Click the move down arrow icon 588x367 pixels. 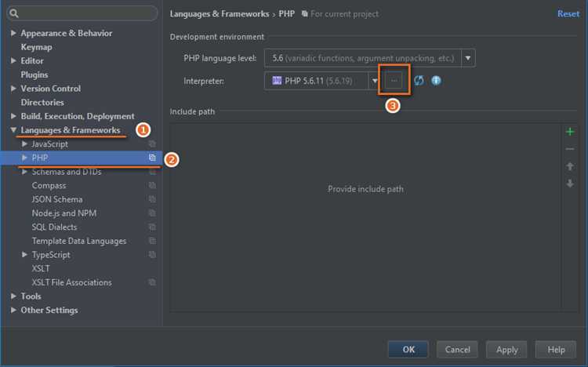570,183
